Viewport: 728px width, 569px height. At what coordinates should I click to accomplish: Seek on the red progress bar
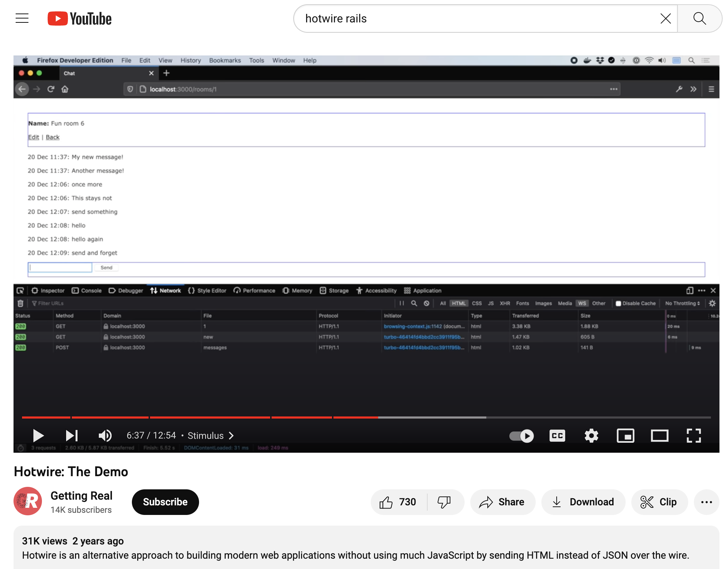(200, 417)
